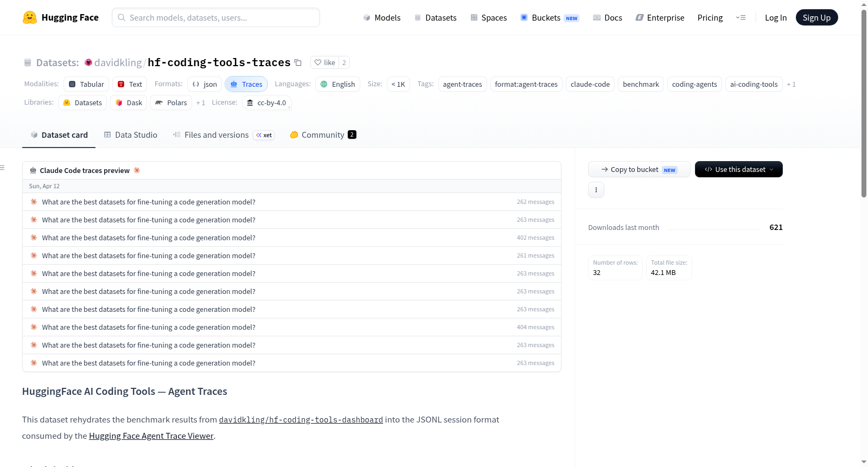
Task: Click the Claude Code traces preview title
Action: 85,170
